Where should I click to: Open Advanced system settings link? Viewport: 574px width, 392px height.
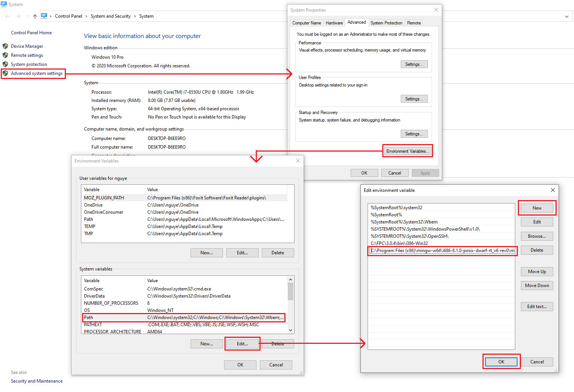(37, 73)
